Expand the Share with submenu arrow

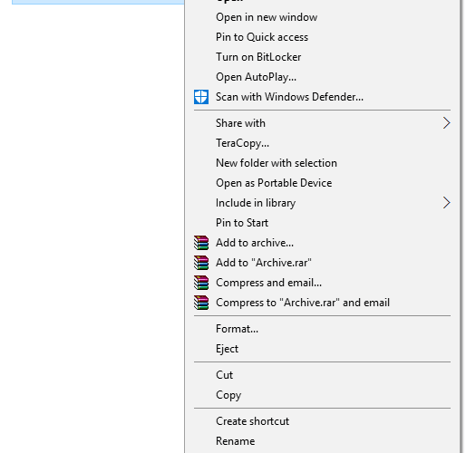click(446, 123)
